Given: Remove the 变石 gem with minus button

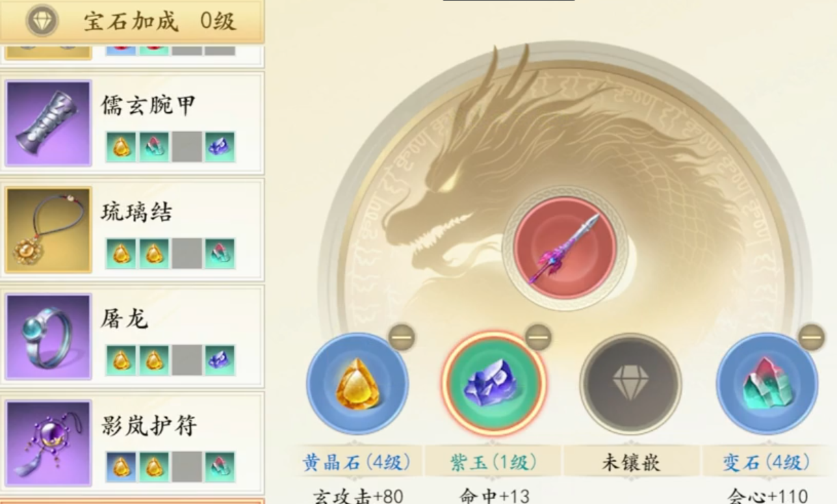Looking at the screenshot, I should pyautogui.click(x=812, y=337).
